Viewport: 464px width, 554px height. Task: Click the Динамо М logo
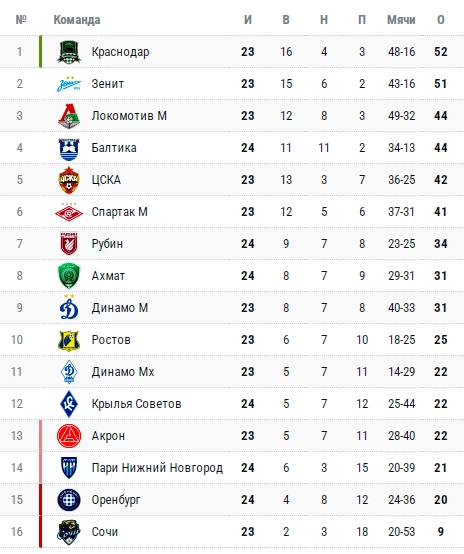click(69, 307)
